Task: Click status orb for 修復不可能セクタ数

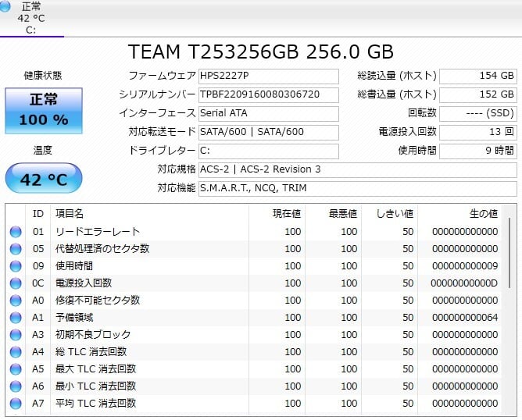Action: [x=16, y=301]
